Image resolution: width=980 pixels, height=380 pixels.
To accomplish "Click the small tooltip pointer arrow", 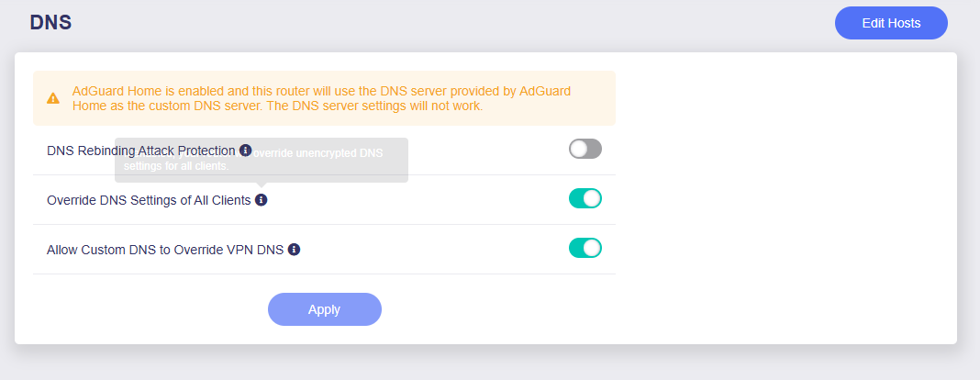I will click(x=262, y=185).
